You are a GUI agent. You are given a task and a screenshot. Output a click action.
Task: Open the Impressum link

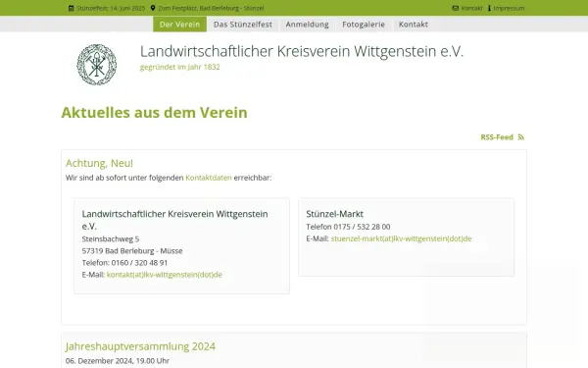point(509,8)
